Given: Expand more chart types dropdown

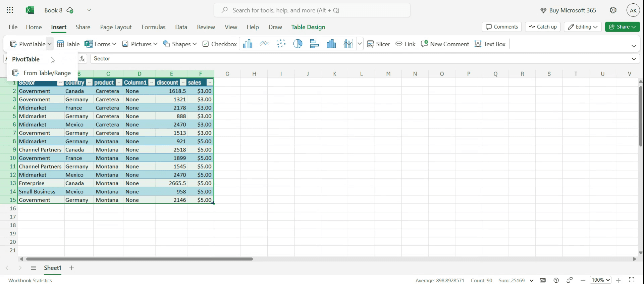Looking at the screenshot, I should 360,44.
